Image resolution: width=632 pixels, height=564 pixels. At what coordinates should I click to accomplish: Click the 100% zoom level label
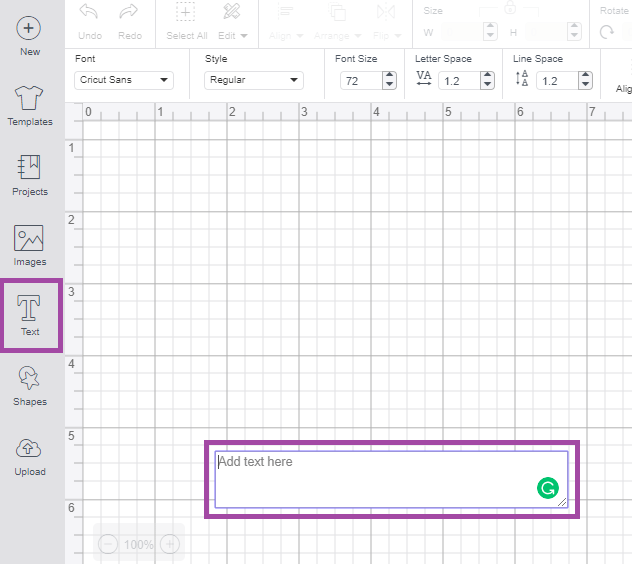click(x=139, y=545)
